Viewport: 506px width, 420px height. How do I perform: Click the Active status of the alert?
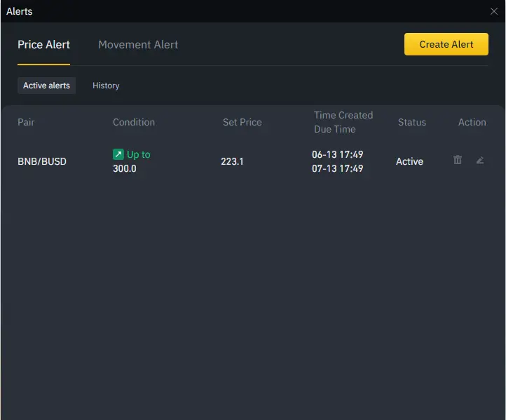click(x=409, y=161)
